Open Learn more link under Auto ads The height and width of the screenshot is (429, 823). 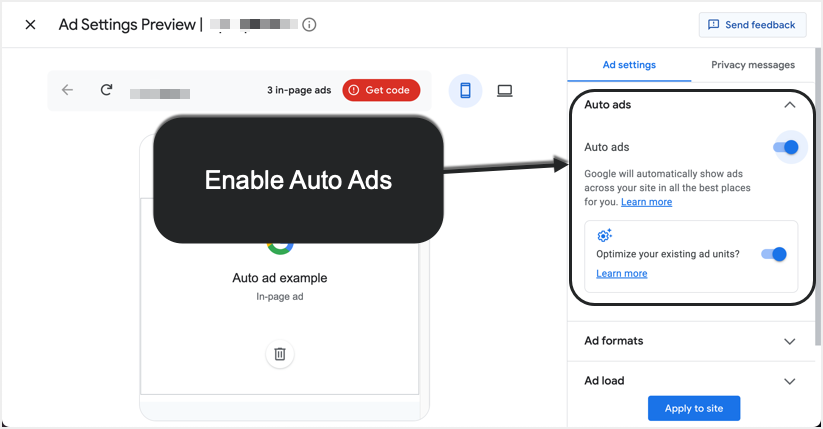click(x=646, y=202)
